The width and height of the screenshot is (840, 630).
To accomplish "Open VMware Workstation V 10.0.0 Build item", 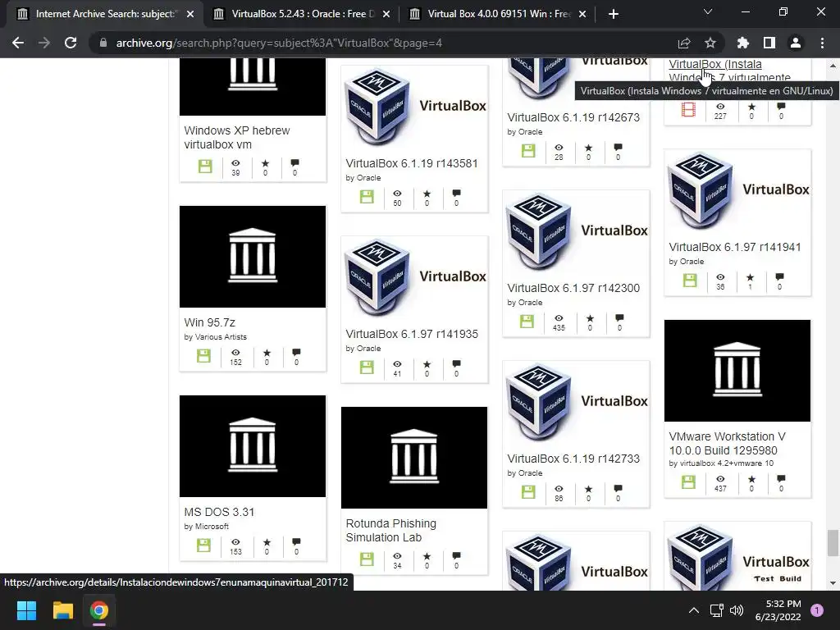I will click(x=727, y=444).
